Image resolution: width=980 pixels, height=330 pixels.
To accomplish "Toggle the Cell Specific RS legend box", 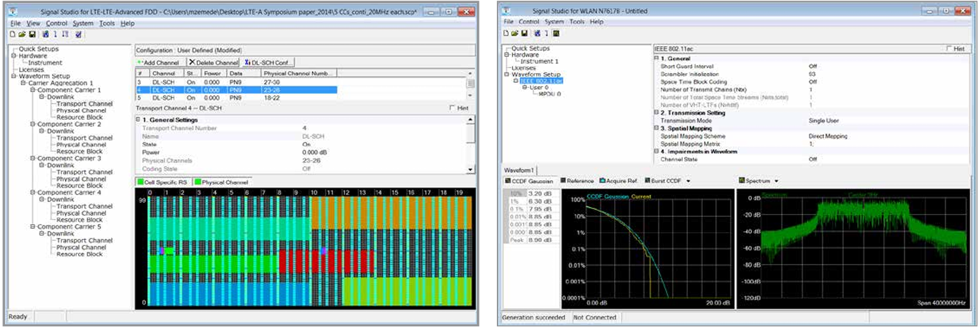I will click(x=162, y=182).
